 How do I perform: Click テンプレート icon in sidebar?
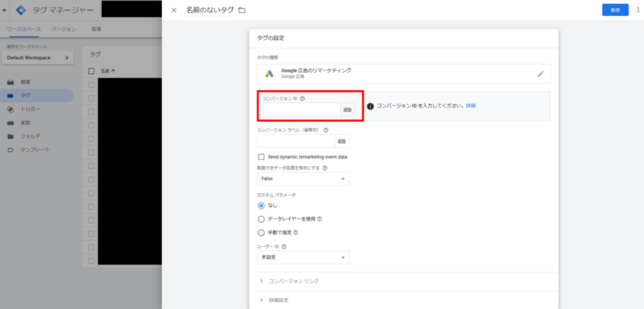(x=11, y=149)
